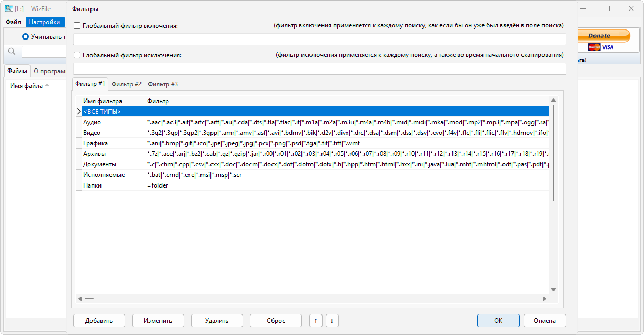Click the Сброс button
The height and width of the screenshot is (335, 644).
276,320
